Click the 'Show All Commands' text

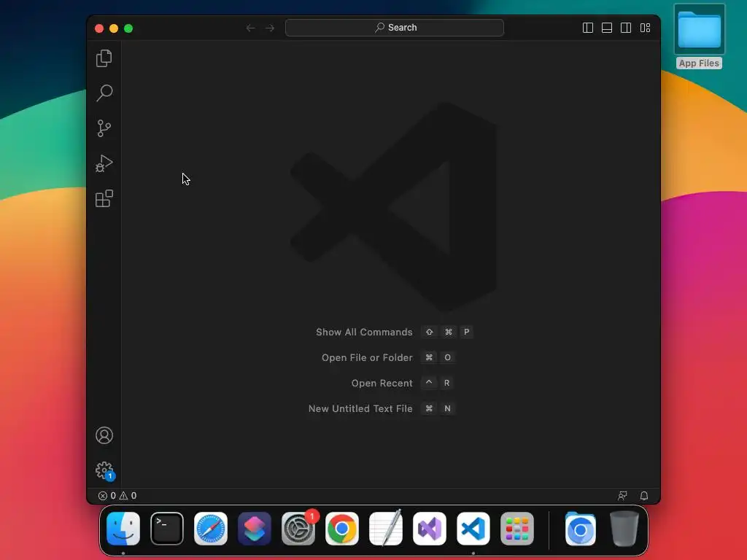[364, 332]
